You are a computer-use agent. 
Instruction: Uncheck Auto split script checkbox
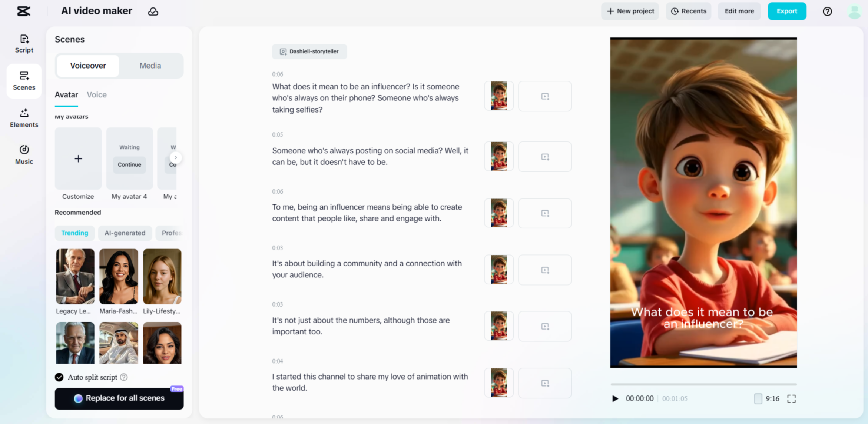(59, 377)
